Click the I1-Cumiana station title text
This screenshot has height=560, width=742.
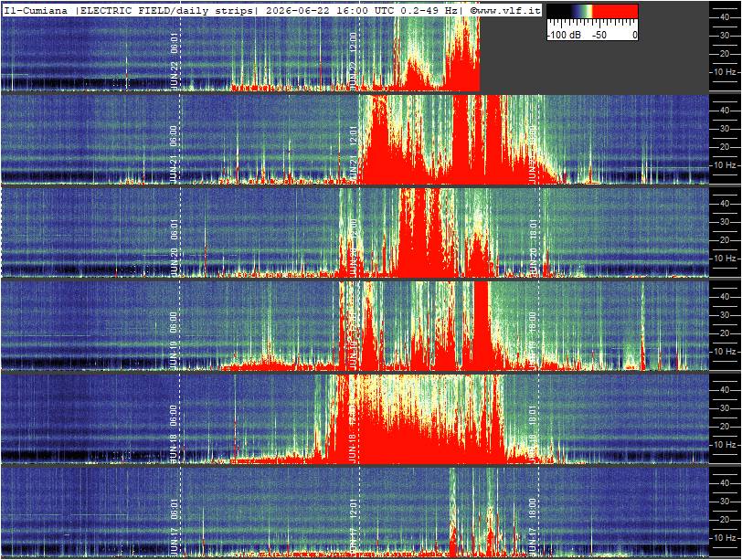(36, 10)
